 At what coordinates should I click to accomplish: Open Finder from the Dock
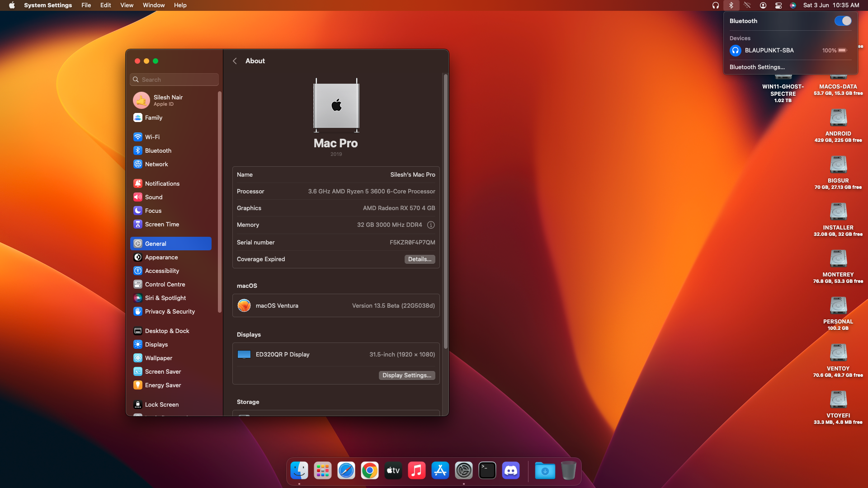(x=299, y=470)
